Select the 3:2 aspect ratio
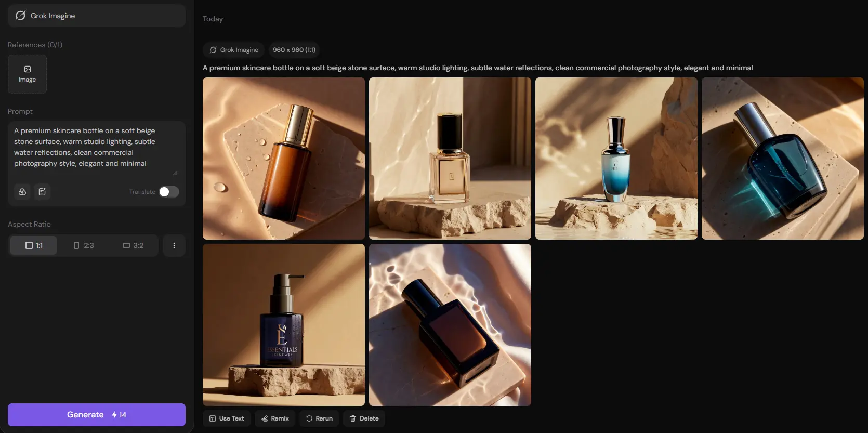868x433 pixels. (x=133, y=245)
